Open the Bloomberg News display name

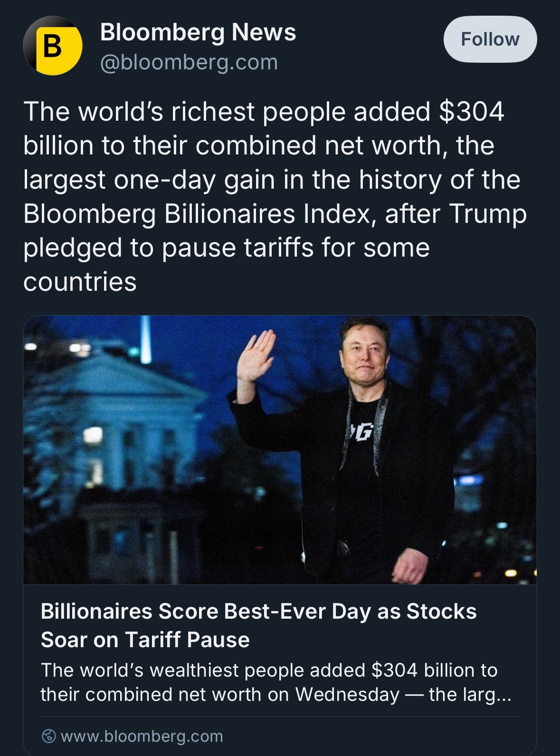(x=198, y=32)
